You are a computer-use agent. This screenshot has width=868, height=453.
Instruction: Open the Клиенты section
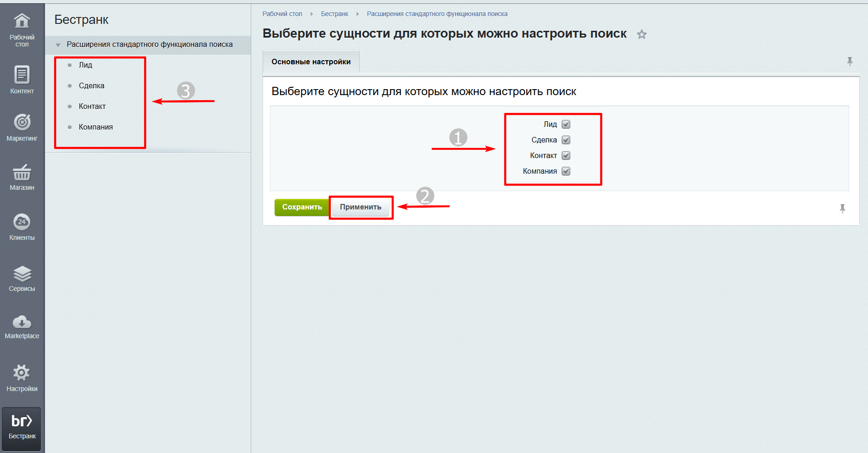click(22, 222)
